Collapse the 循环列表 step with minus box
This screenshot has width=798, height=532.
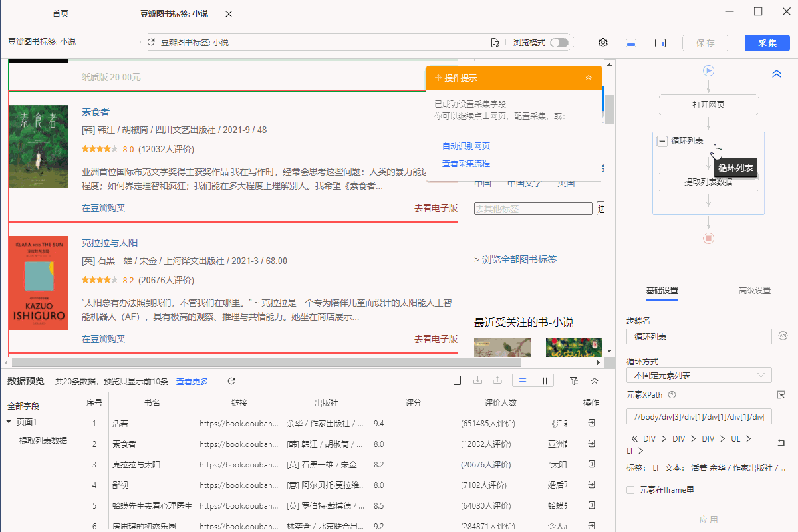[662, 141]
